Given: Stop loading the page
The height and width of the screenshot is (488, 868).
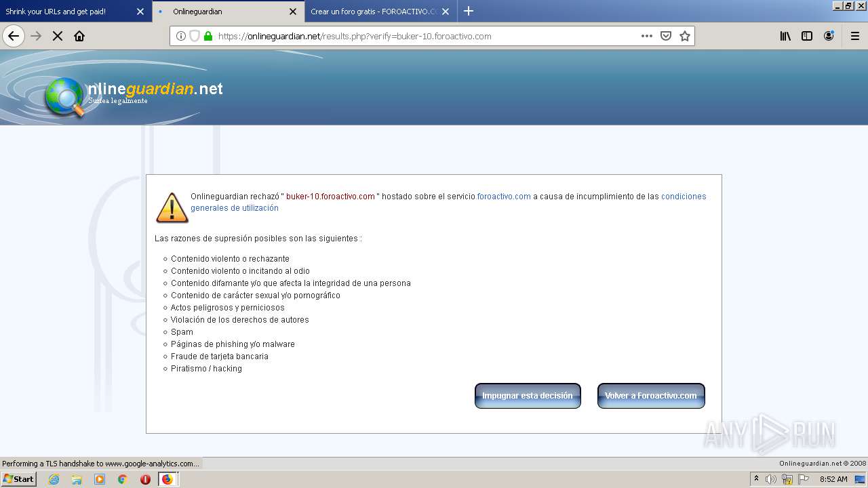Looking at the screenshot, I should [x=58, y=36].
